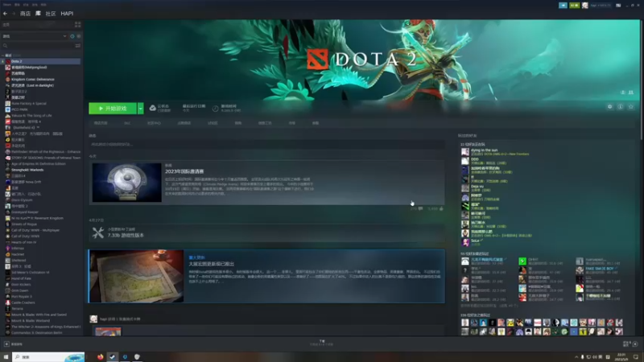
Task: Open the dropdown arrow next to play button
Action: pos(140,109)
